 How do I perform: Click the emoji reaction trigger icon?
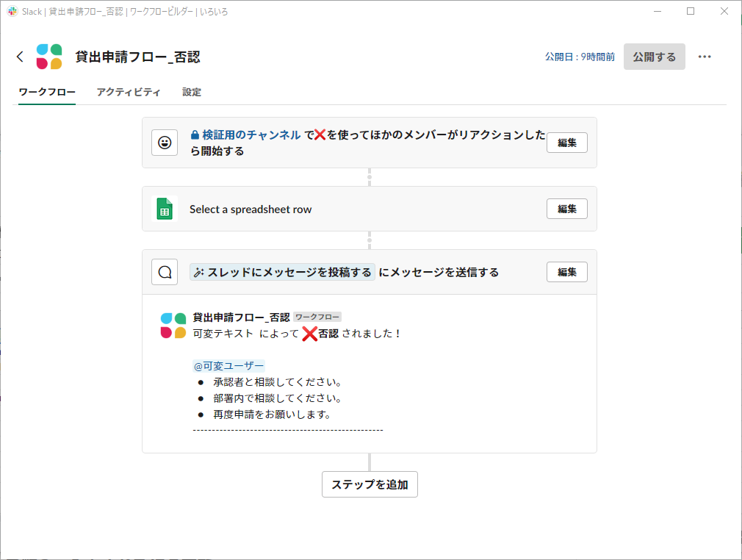(x=165, y=143)
